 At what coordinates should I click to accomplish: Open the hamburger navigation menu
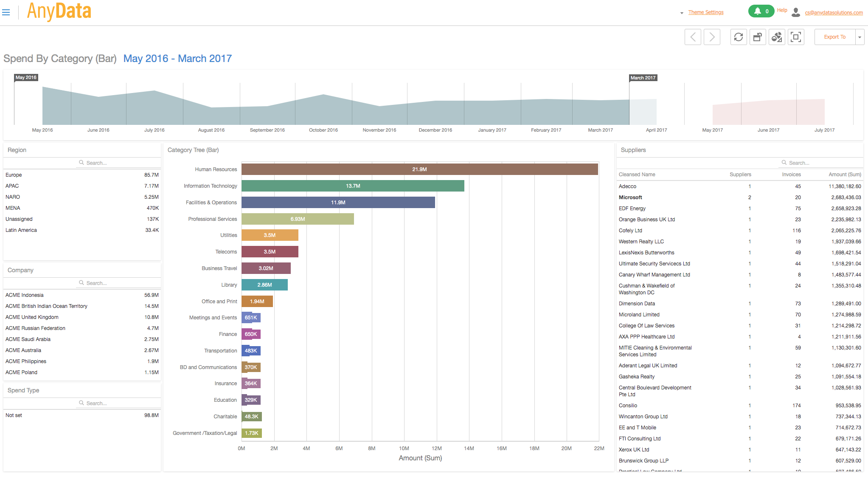[6, 12]
